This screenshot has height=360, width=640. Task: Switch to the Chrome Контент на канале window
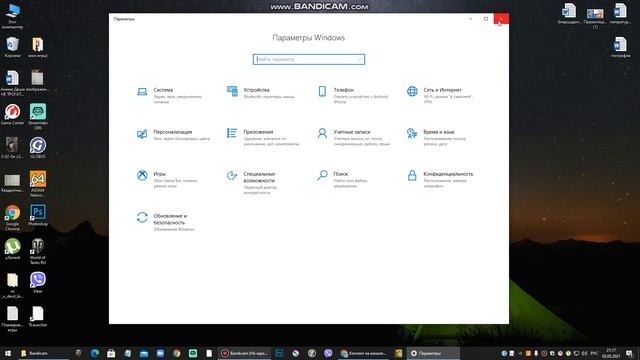tap(363, 353)
